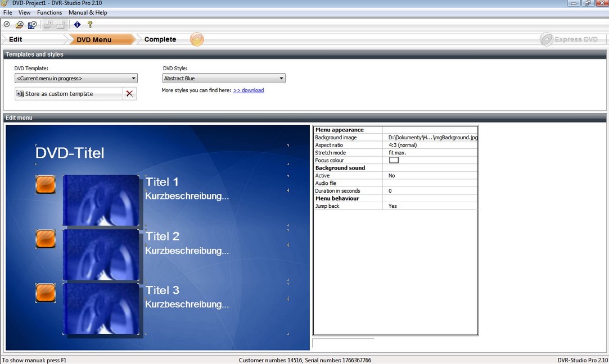Open the DVD Template dropdown
The width and height of the screenshot is (609, 364).
(76, 78)
